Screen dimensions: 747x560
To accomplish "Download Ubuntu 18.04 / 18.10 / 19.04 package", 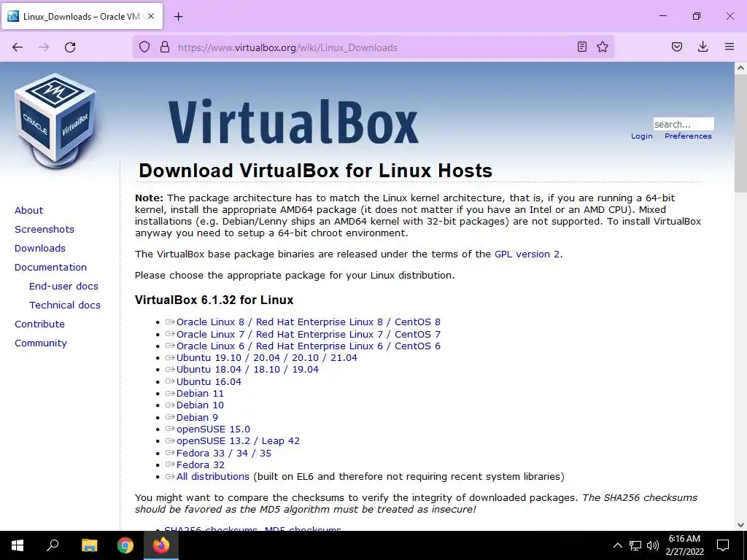I will (x=247, y=370).
